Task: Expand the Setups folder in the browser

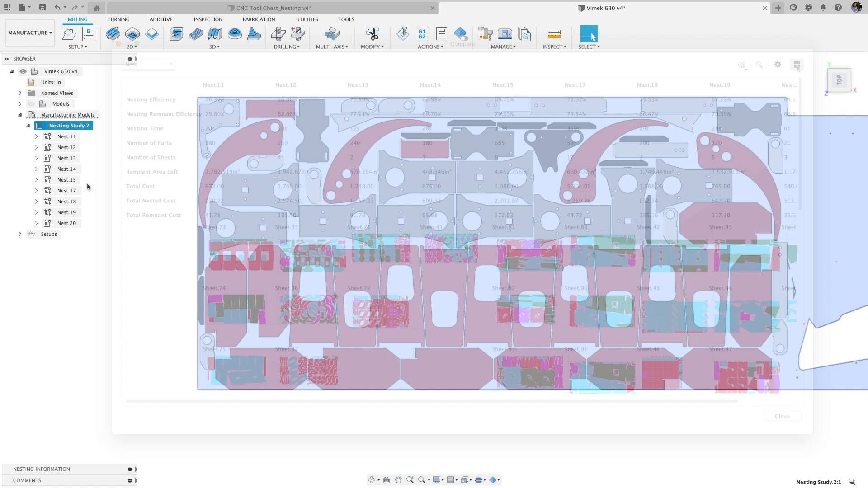Action: coord(19,234)
